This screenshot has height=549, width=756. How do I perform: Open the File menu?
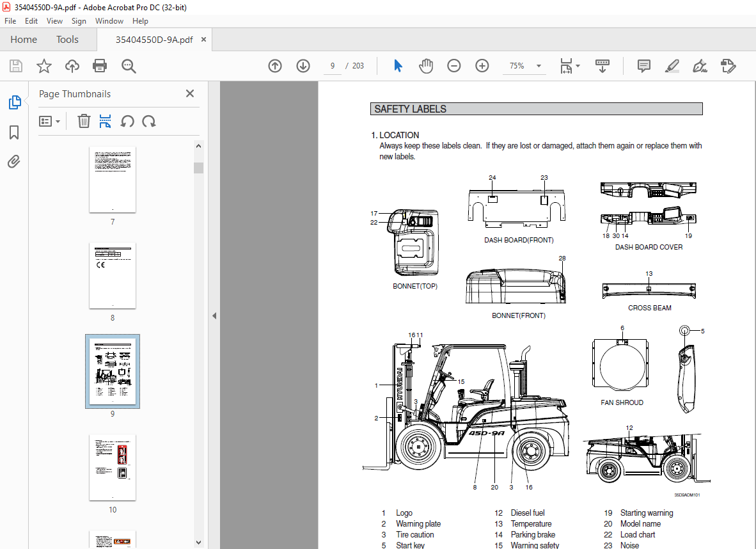click(10, 20)
